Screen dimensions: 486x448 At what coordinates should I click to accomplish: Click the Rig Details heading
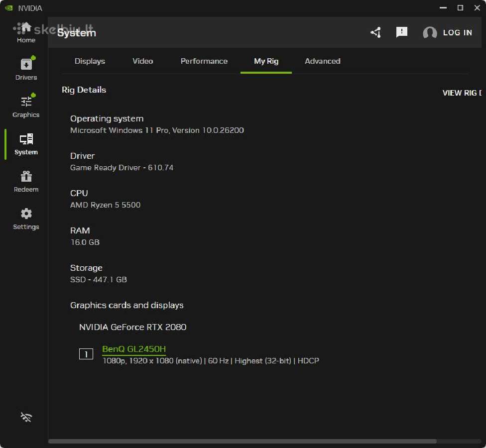pos(84,90)
